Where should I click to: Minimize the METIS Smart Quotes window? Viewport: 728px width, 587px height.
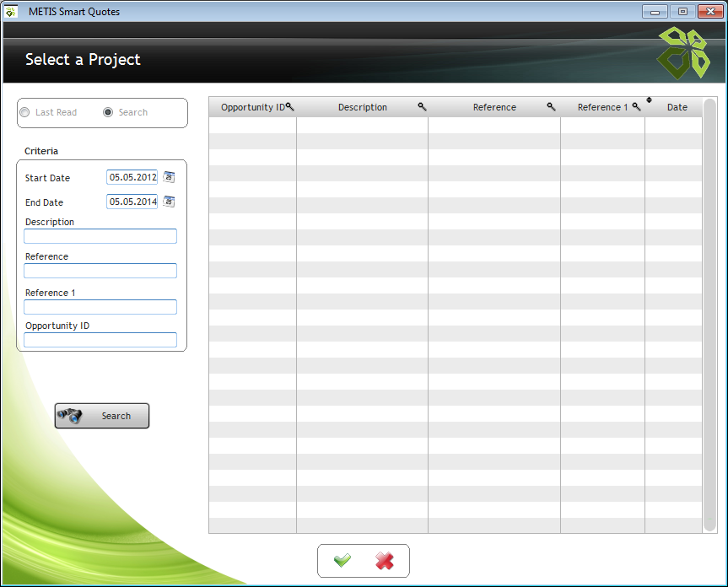point(655,12)
